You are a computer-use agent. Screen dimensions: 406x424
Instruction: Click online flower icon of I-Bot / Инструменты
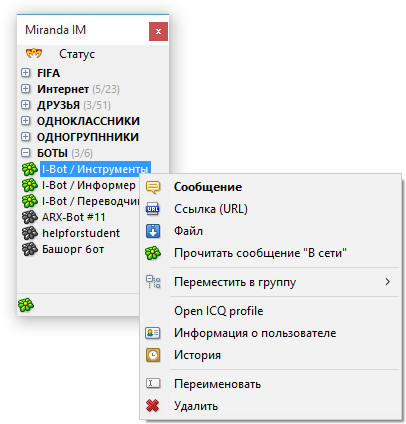tap(30, 169)
